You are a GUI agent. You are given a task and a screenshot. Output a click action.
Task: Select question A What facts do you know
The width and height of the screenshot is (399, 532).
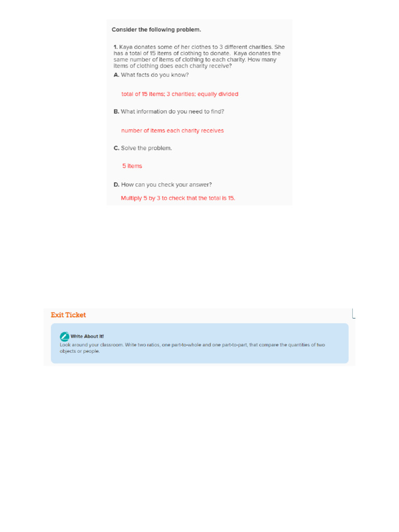(151, 75)
